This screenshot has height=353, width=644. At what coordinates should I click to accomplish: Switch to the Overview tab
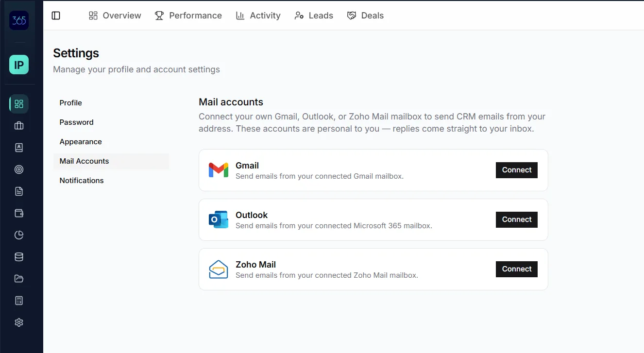(x=115, y=16)
